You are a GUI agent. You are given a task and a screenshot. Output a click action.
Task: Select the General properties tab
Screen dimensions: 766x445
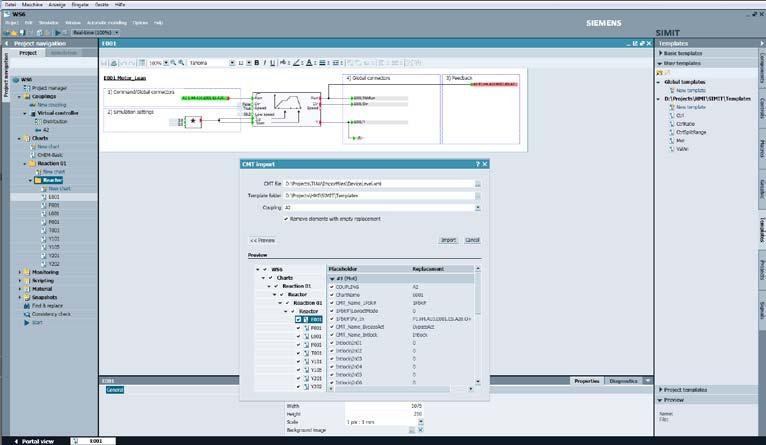115,390
